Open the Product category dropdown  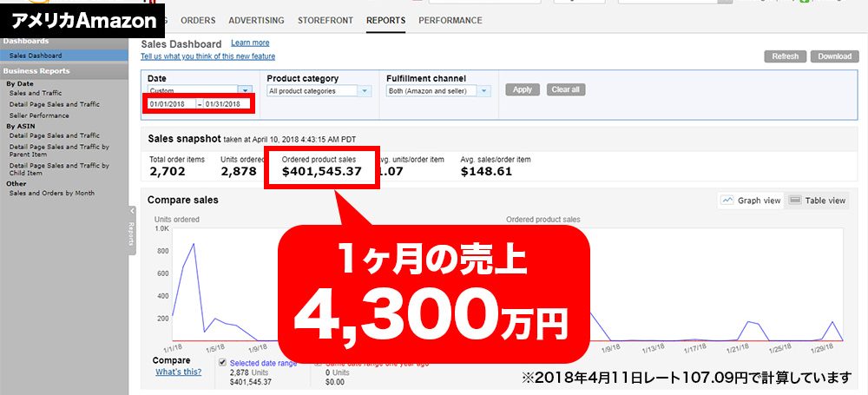[x=319, y=91]
